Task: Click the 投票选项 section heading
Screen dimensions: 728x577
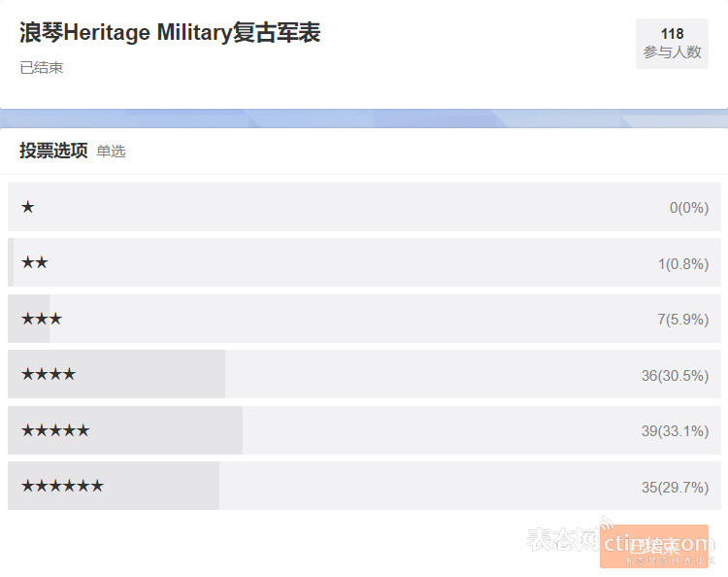Action: coord(53,151)
